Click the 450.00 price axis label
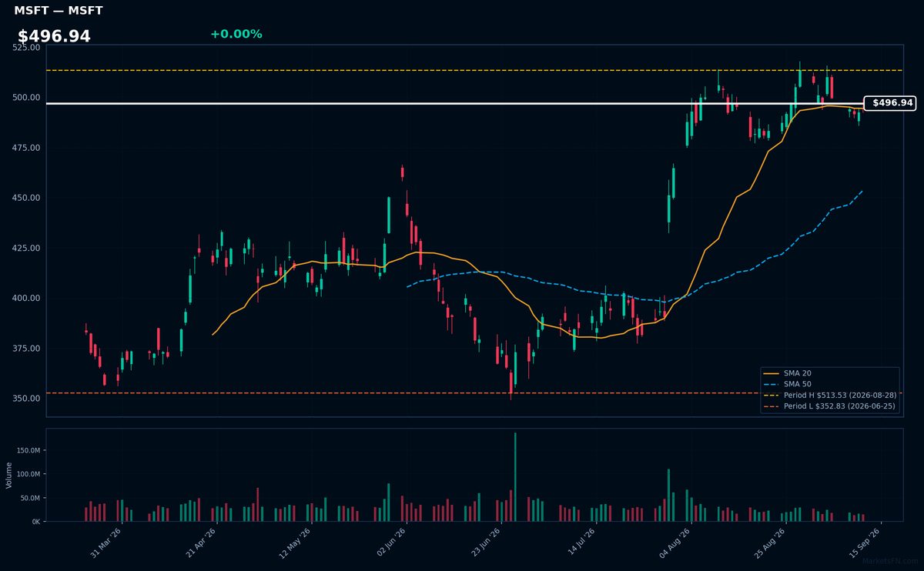The width and height of the screenshot is (924, 571). [x=27, y=198]
